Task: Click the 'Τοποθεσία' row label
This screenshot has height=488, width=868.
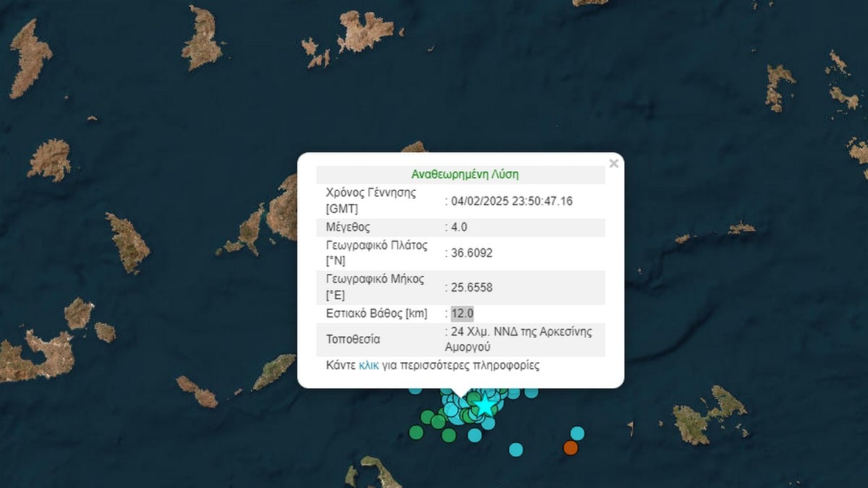Action: (353, 339)
